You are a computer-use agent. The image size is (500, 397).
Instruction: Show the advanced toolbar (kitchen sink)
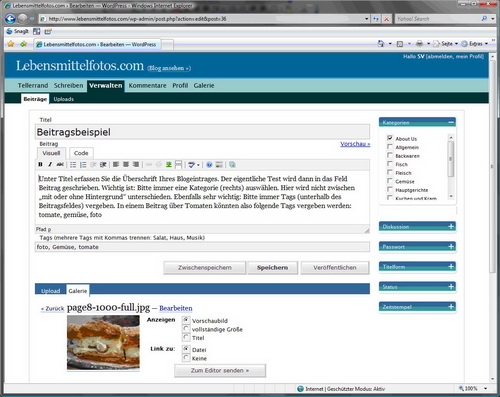(x=219, y=165)
